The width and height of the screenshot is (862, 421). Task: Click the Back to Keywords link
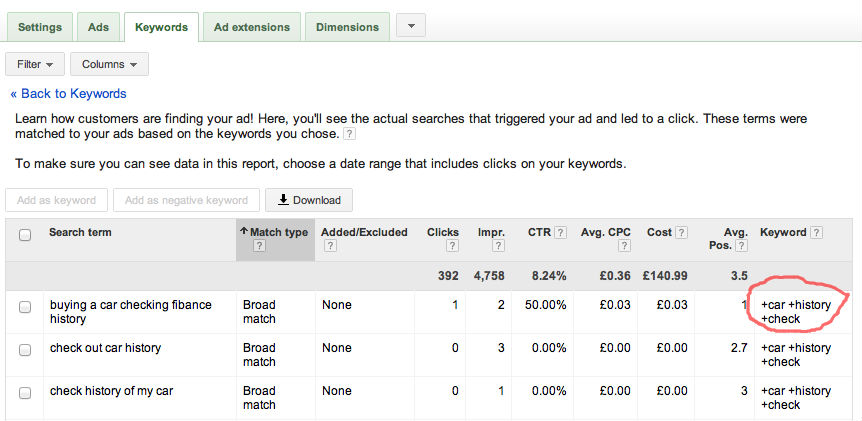coord(68,94)
